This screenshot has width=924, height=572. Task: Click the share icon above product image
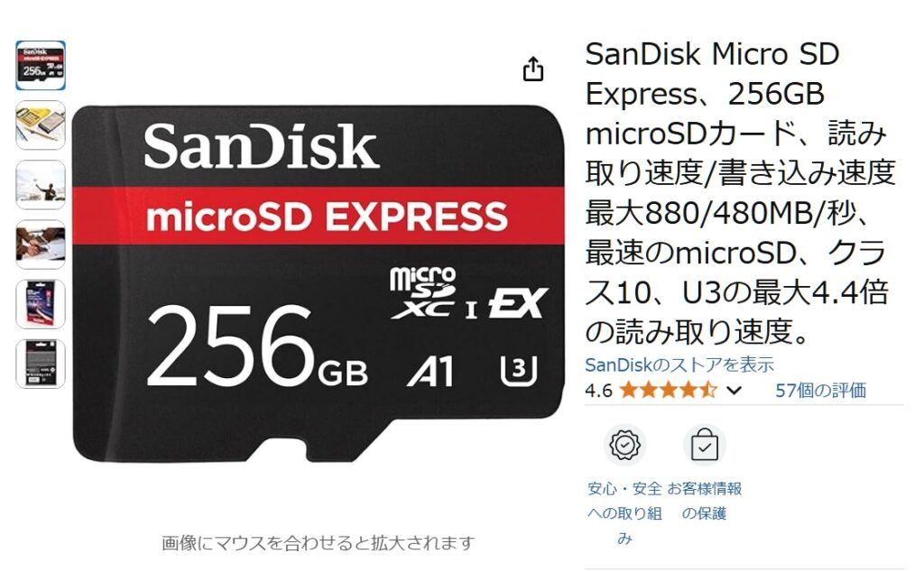click(x=533, y=69)
